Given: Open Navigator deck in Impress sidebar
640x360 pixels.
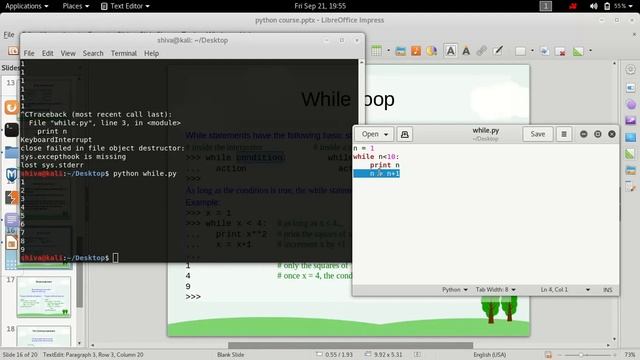Looking at the screenshot, I should click(630, 187).
